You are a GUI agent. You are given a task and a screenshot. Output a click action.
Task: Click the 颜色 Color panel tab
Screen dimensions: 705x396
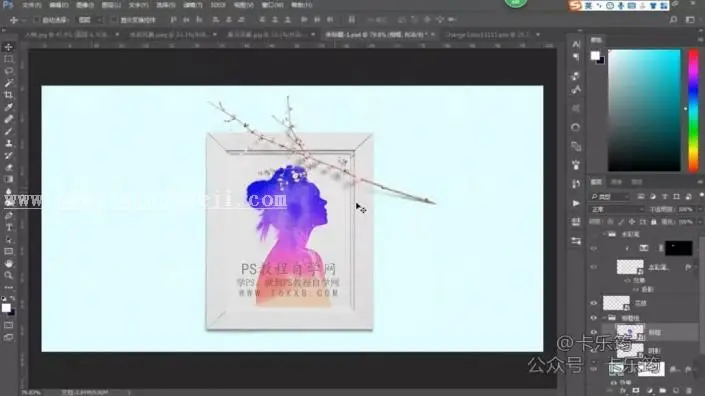pyautogui.click(x=597, y=40)
